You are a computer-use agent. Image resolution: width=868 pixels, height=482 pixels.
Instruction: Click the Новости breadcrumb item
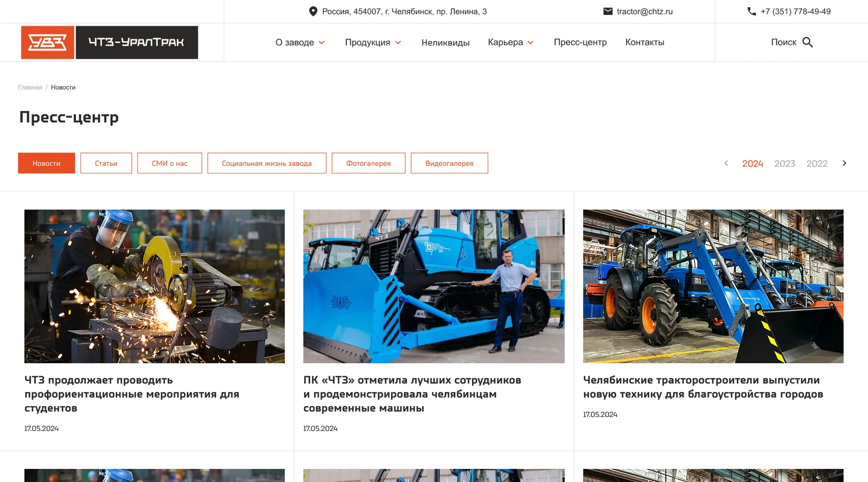tap(63, 87)
